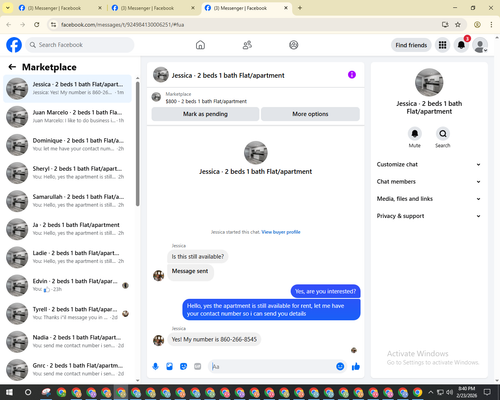The width and height of the screenshot is (500, 400).
Task: Open the Windows Start menu
Action: (x=9, y=392)
